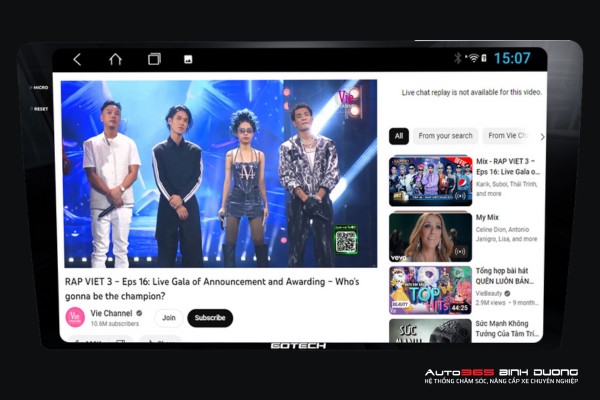Open the TOP HITS 44:25 thumbnail
Image resolution: width=600 pixels, height=400 pixels.
tap(430, 291)
